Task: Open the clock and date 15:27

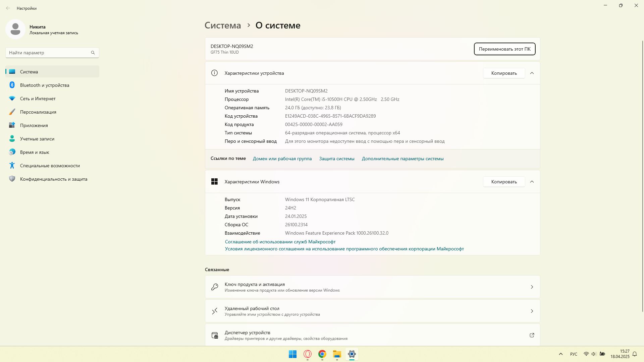Action: tap(620, 354)
